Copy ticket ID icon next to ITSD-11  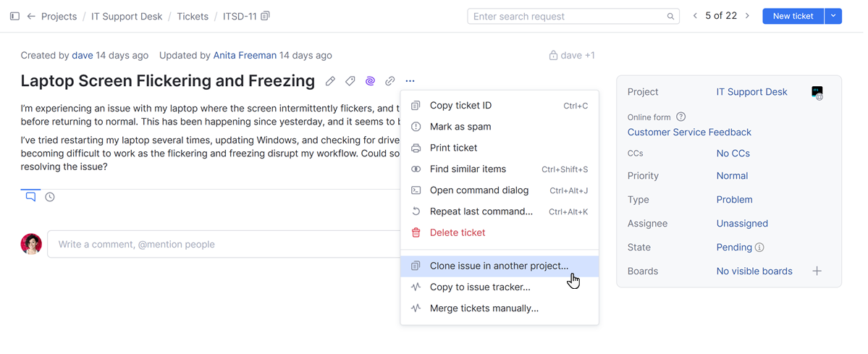pyautogui.click(x=265, y=16)
